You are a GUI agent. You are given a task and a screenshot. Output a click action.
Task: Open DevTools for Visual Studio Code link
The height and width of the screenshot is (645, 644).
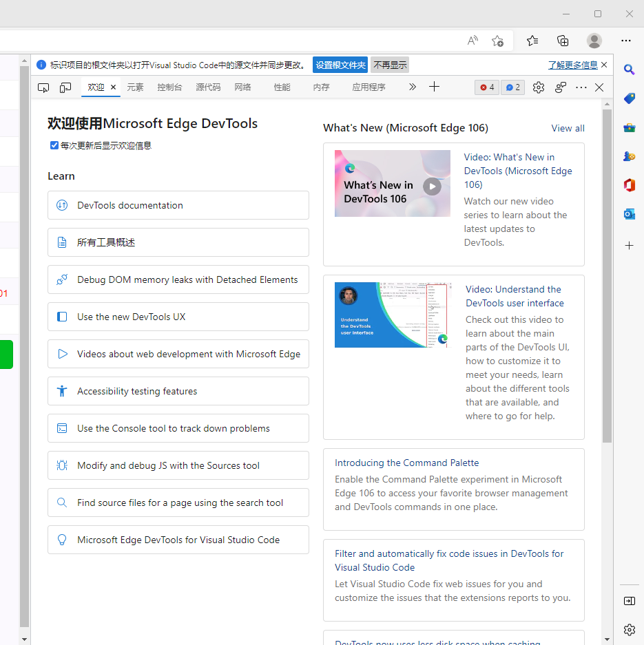[x=178, y=540]
